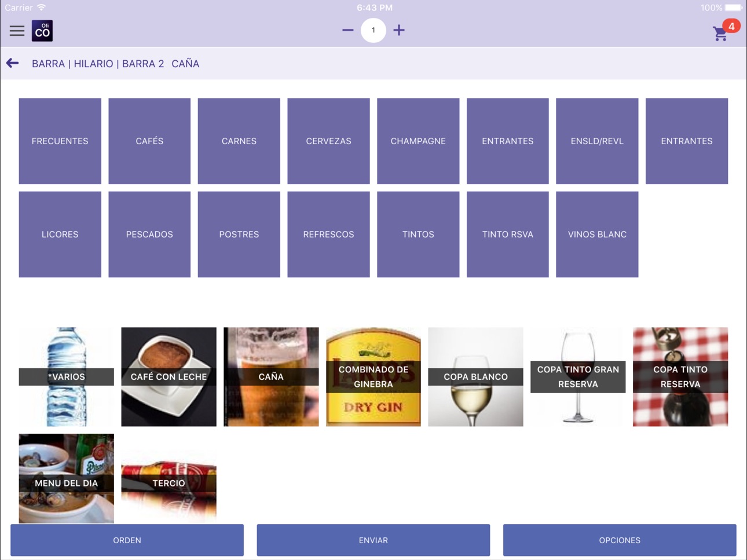This screenshot has height=560, width=747.
Task: Increase quantity with the plus icon
Action: point(399,30)
